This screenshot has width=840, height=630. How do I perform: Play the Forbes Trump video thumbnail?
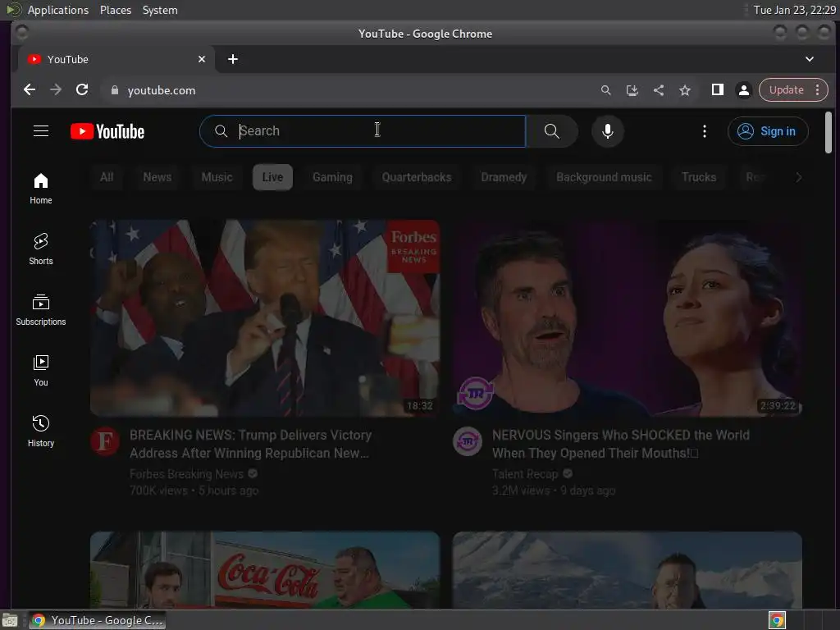(265, 318)
